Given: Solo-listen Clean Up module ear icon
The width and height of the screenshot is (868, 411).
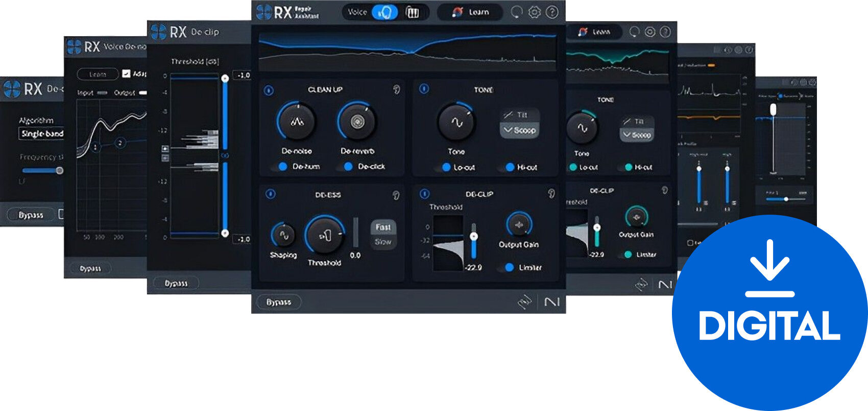Looking at the screenshot, I should [x=396, y=90].
